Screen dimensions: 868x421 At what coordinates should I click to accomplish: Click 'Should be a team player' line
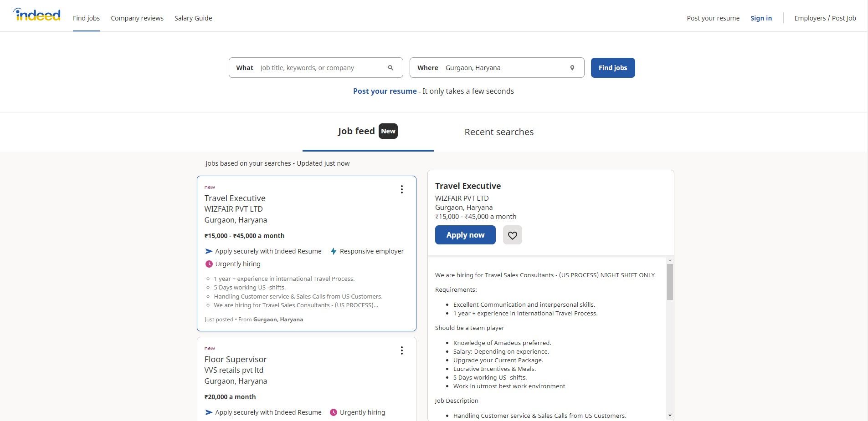[469, 328]
